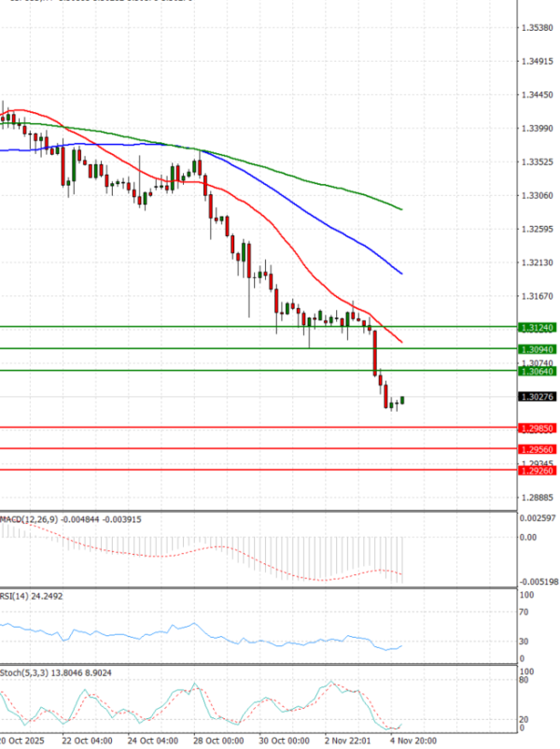Select the current price 1.30276 black label

point(536,397)
